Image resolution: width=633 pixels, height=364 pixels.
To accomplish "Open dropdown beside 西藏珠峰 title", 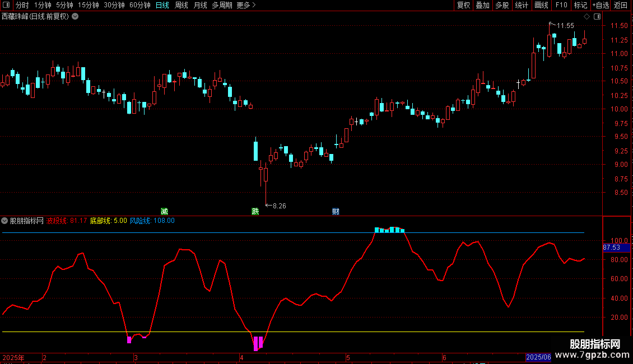I will click(75, 17).
